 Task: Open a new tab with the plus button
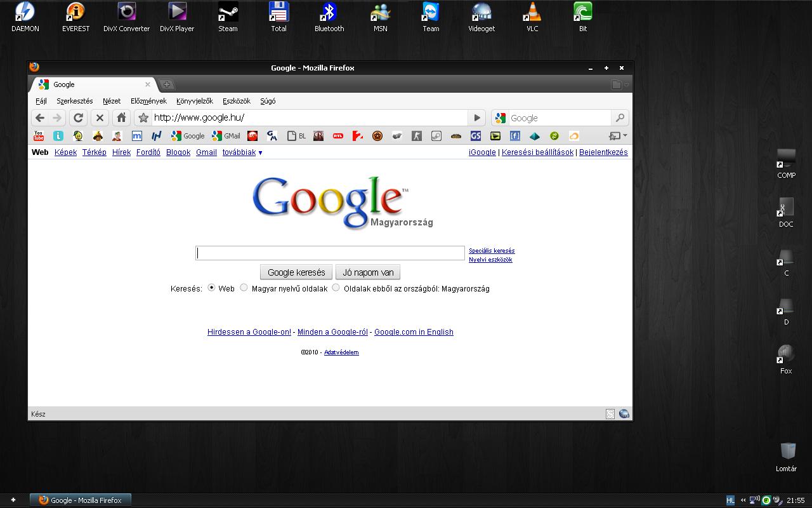(x=166, y=84)
